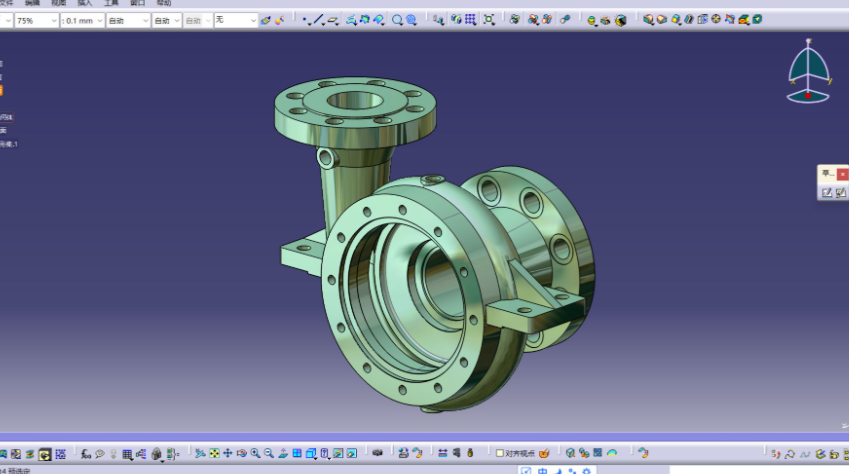Toggle the 对齐视点 checkbox

[500, 453]
